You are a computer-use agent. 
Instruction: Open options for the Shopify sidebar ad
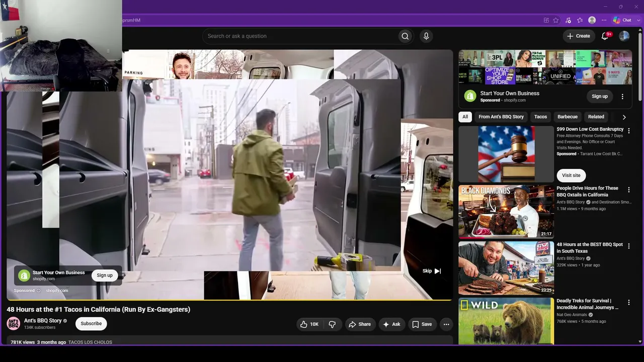[x=622, y=97]
